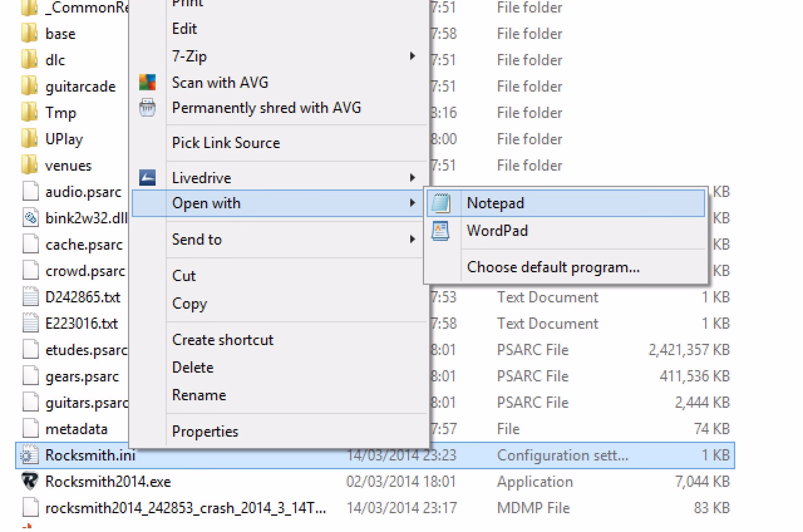Image resolution: width=803 pixels, height=532 pixels.
Task: Click the UPlay folder icon
Action: 29,138
